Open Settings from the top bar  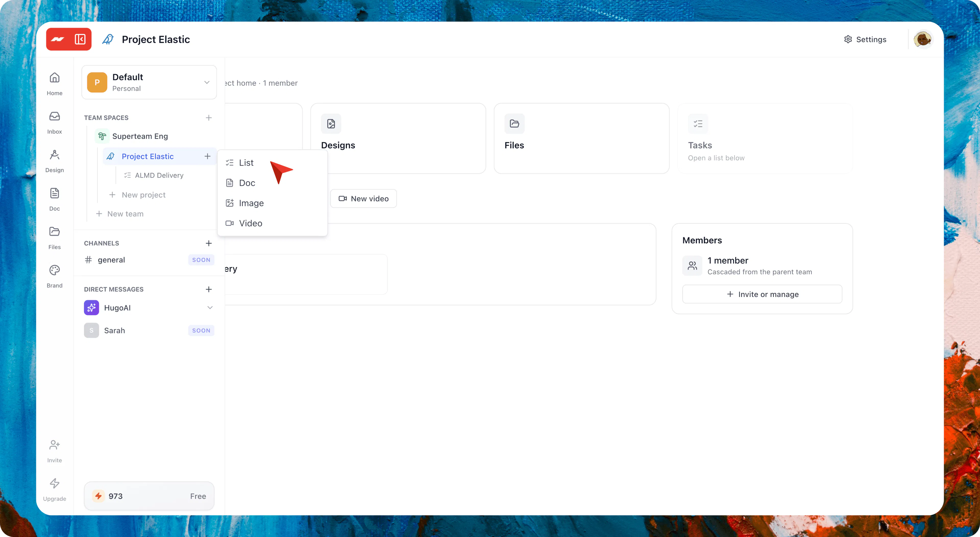click(865, 39)
